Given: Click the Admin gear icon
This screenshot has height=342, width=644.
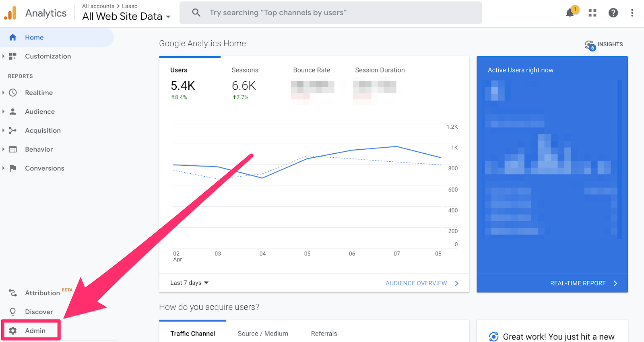Looking at the screenshot, I should 13,331.
